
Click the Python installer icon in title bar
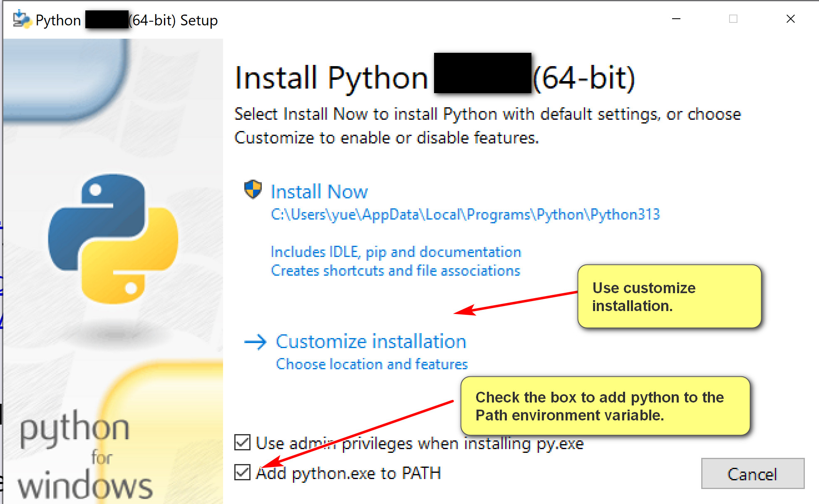tap(22, 20)
